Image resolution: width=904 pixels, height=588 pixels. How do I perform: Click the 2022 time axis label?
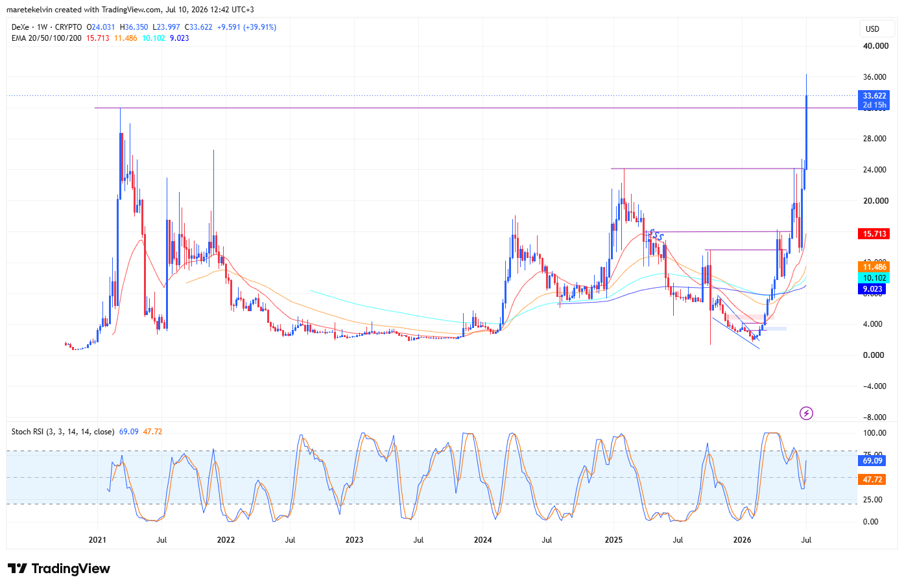[x=226, y=540]
